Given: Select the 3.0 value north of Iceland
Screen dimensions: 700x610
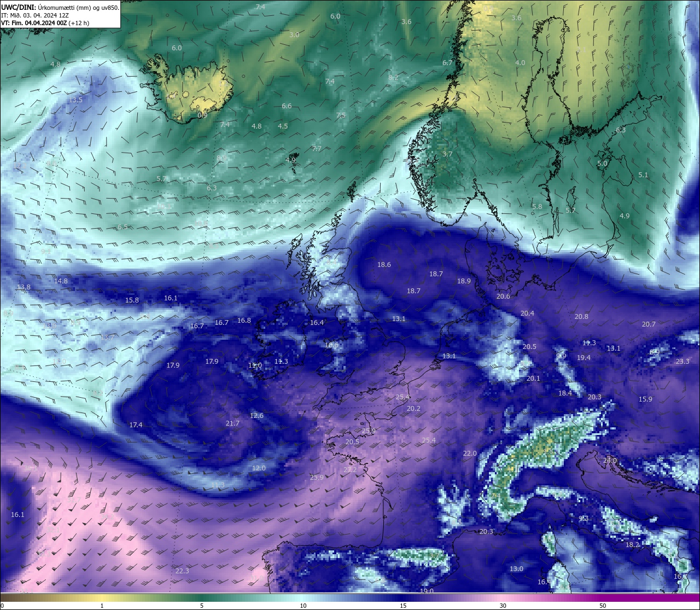Looking at the screenshot, I should pyautogui.click(x=294, y=34).
